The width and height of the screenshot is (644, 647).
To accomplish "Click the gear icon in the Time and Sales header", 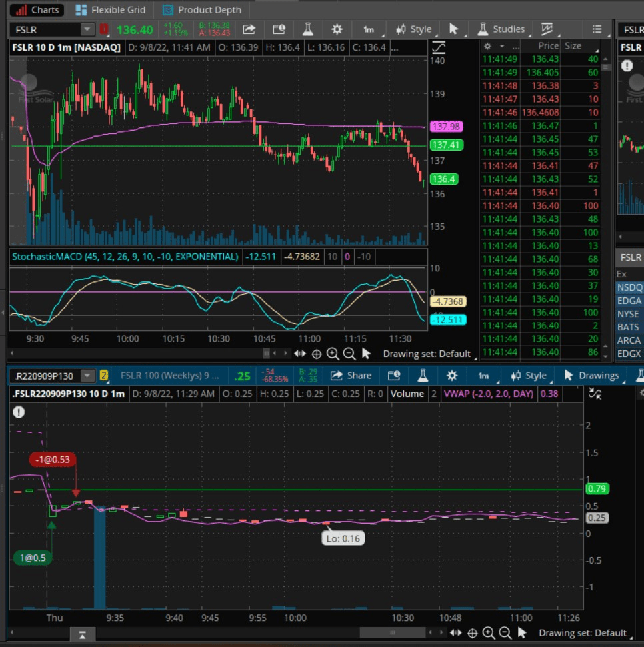I will (487, 47).
